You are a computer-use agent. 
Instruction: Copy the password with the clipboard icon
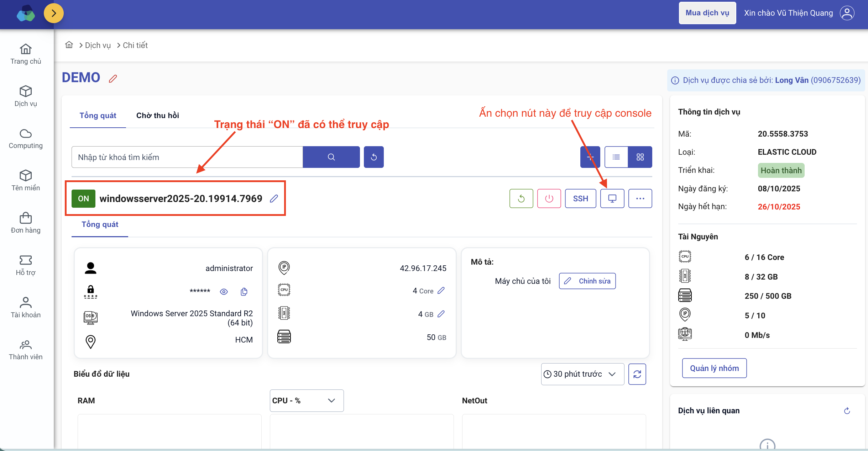click(244, 292)
